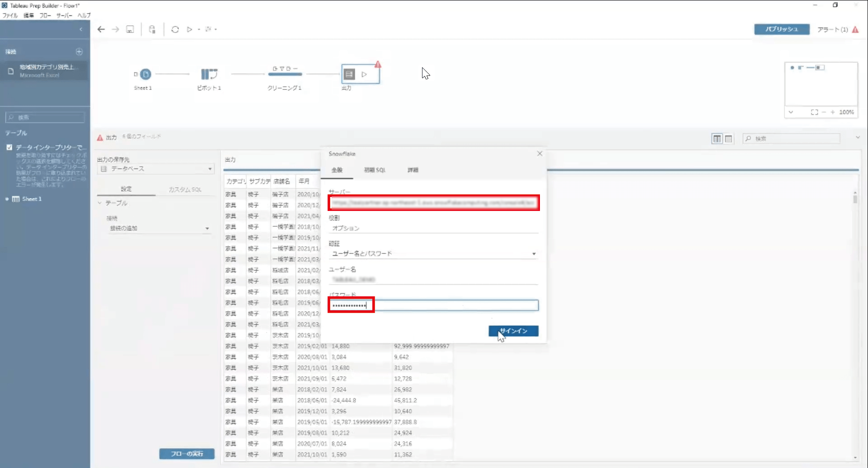Click the flow navigator minimap thumbnail

pos(821,84)
